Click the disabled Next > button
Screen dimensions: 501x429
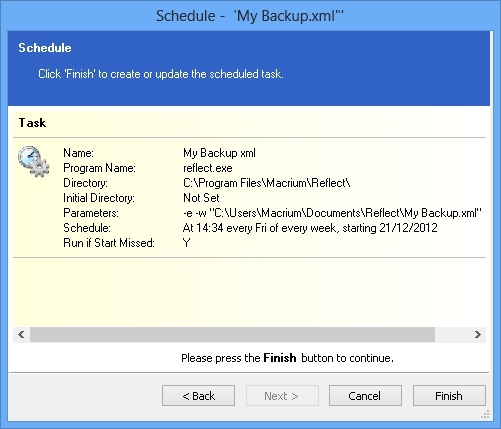tap(282, 396)
